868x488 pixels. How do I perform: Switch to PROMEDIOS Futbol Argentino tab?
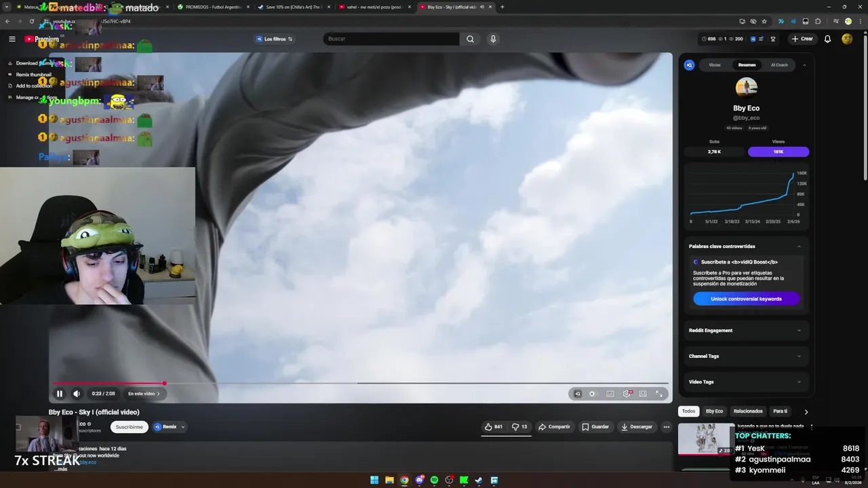coord(213,7)
